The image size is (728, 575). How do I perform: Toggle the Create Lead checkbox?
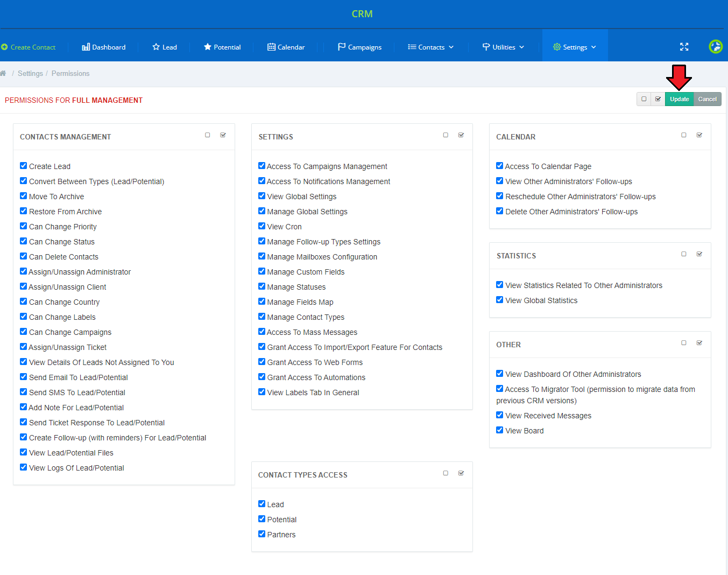pyautogui.click(x=23, y=166)
